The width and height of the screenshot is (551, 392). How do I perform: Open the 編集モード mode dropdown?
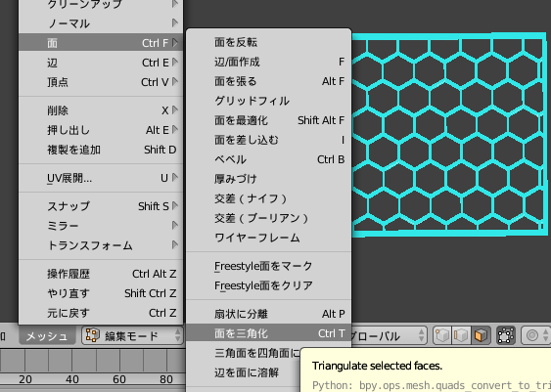[132, 336]
